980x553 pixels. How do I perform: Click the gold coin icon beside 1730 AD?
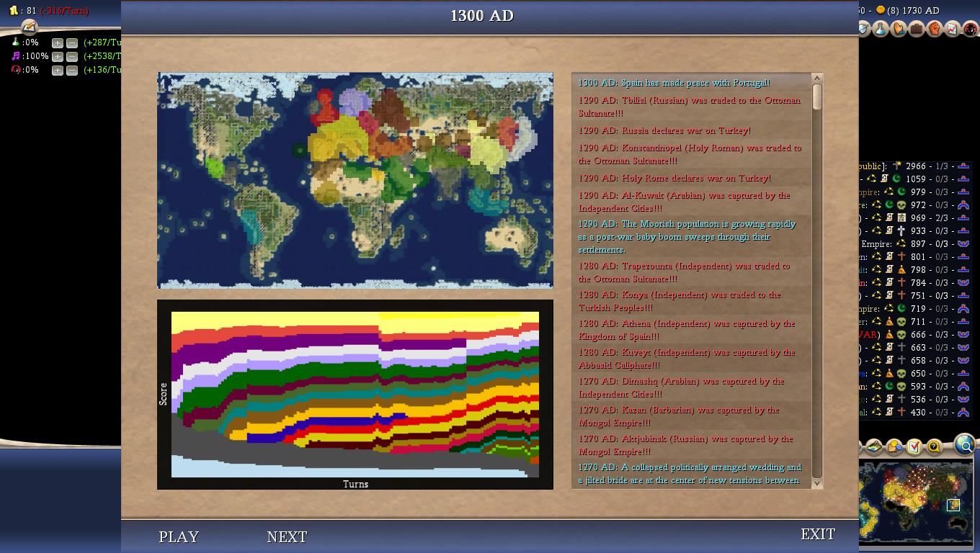[x=881, y=10]
